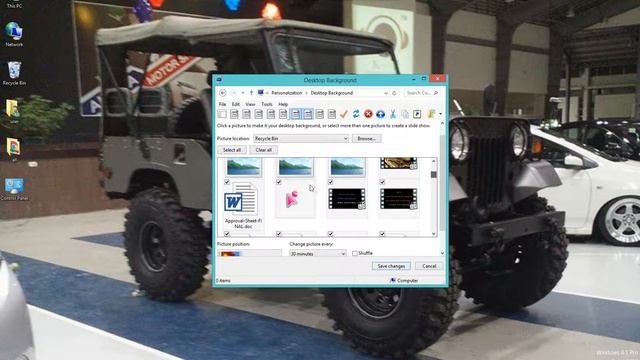
Task: Select the pink icon thumbnail
Action: (x=295, y=200)
